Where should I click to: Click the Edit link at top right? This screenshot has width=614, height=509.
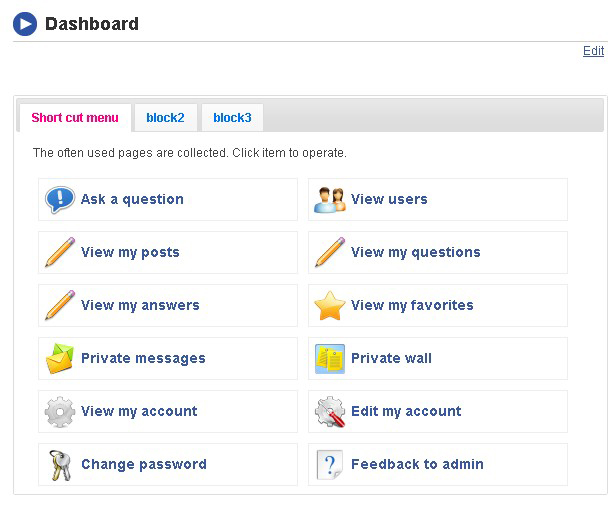coord(593,51)
